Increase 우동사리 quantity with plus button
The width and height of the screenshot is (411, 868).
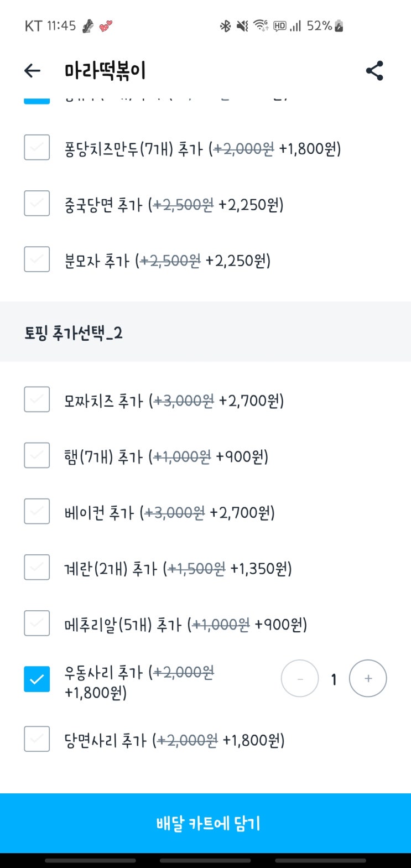368,678
